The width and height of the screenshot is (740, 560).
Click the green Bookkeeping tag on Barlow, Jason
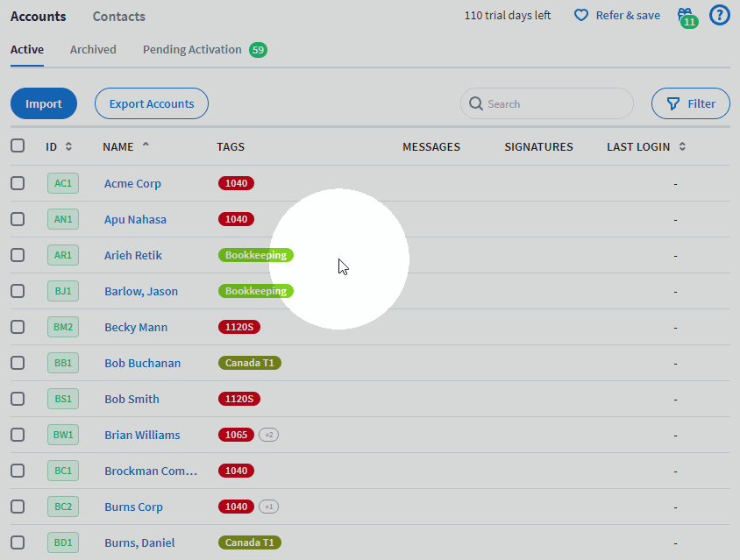tap(256, 291)
